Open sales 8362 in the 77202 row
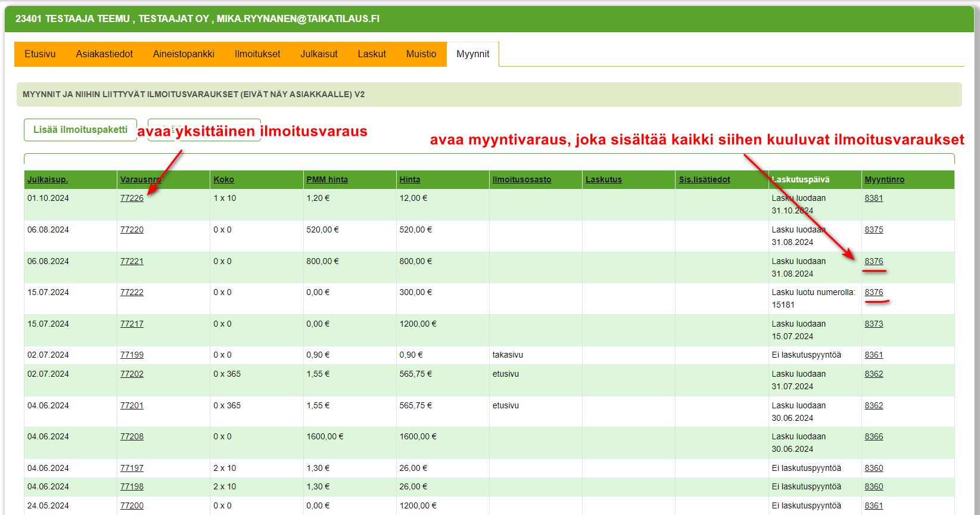980x515 pixels. coord(874,374)
